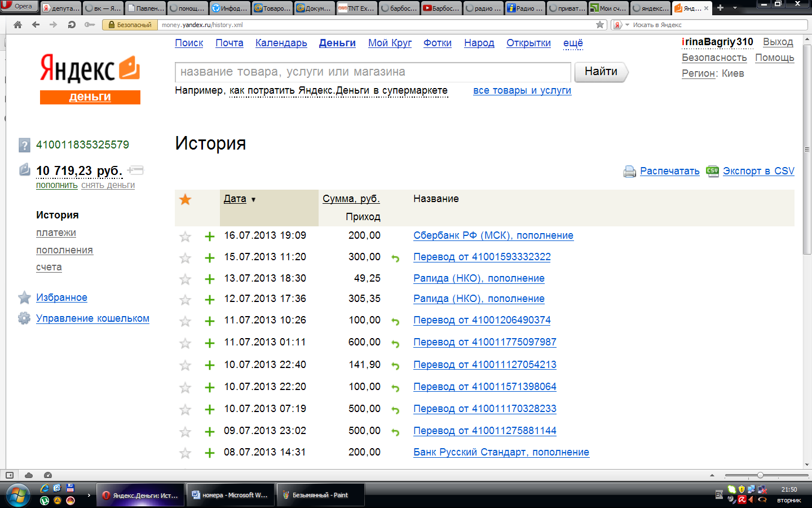Click the orange favorites star column header
812x508 pixels.
185,199
